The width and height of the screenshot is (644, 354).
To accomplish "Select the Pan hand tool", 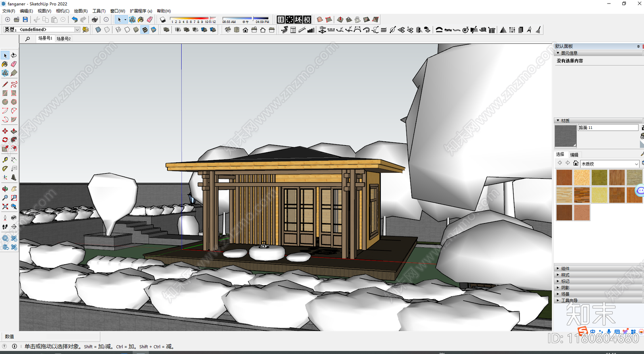I will pos(14,189).
